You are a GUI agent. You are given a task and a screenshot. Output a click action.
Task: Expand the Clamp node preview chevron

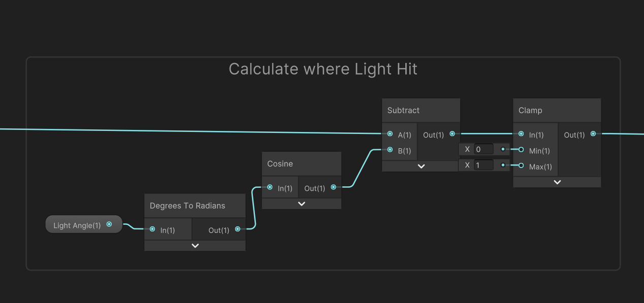point(557,182)
